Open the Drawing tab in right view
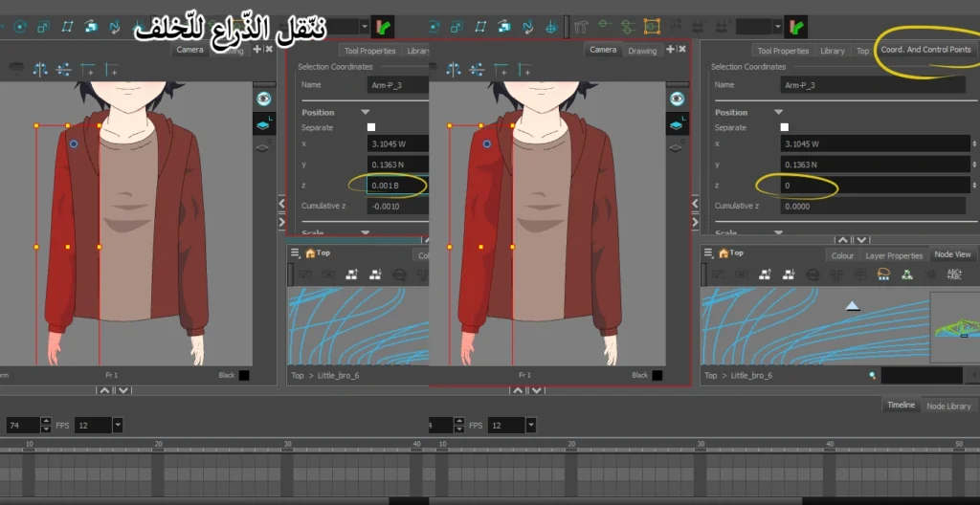 (x=642, y=52)
